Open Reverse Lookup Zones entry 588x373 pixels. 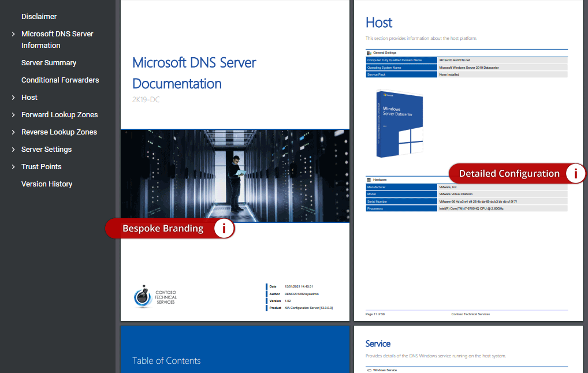pos(59,132)
